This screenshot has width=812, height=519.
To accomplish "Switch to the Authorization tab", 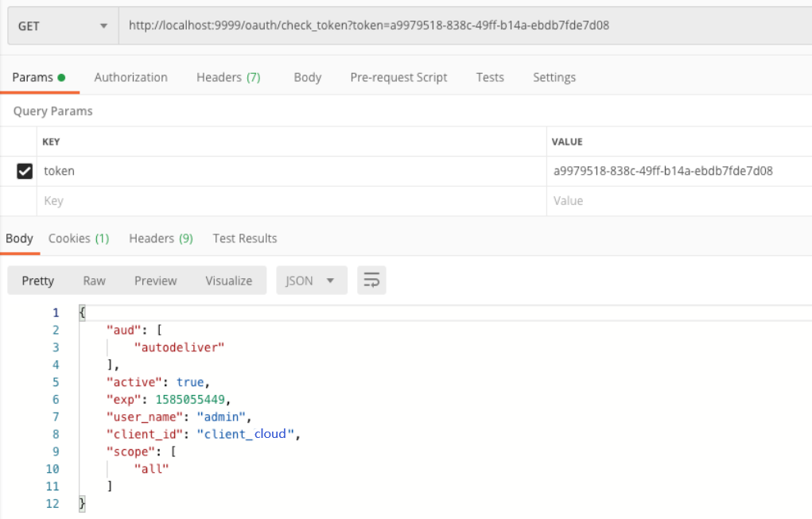I will pos(130,77).
